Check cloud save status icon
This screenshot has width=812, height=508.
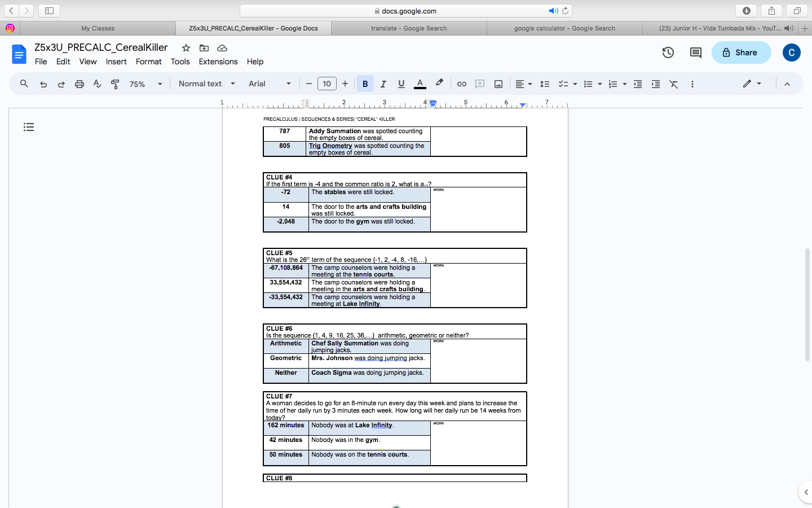pyautogui.click(x=222, y=48)
